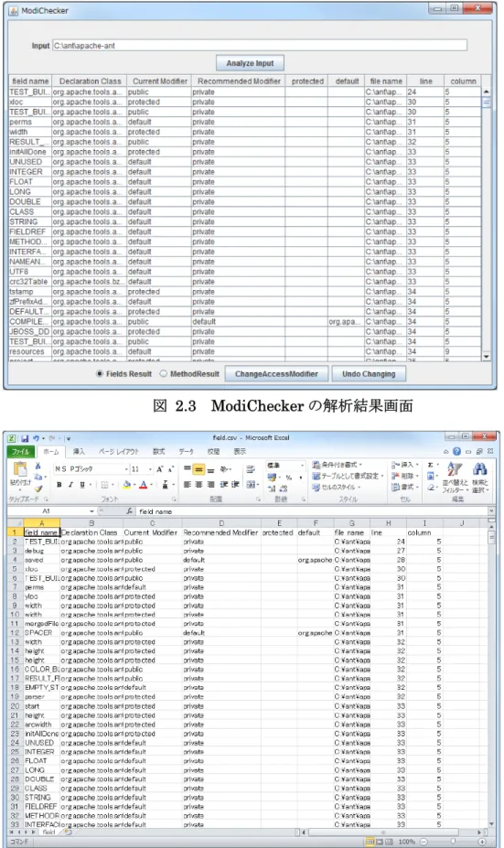Click the ChangeAccessModifier button

276,374
